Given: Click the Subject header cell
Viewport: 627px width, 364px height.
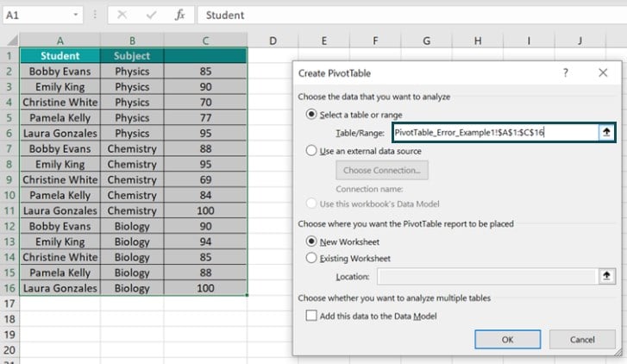Looking at the screenshot, I should point(132,55).
